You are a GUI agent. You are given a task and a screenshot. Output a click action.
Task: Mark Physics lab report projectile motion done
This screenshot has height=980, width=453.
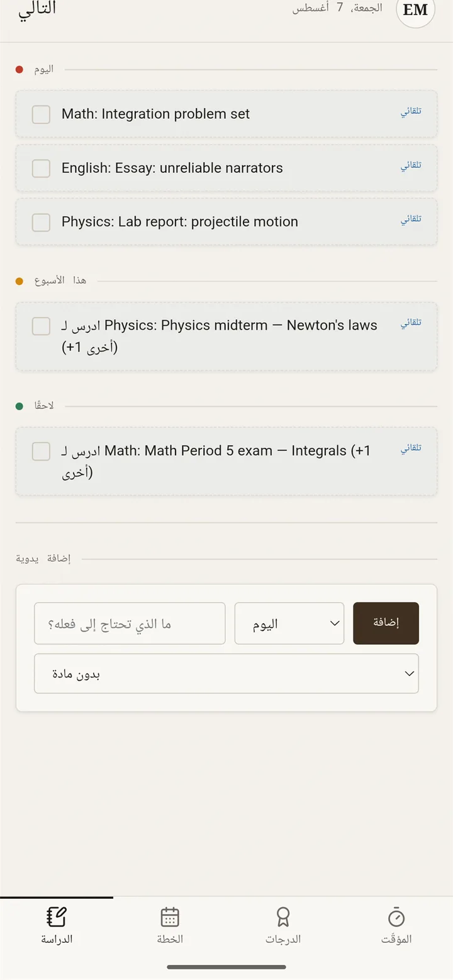pos(41,222)
